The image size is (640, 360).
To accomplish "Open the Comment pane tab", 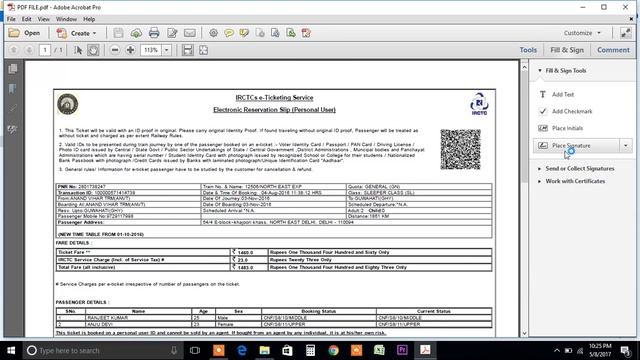I will point(613,50).
